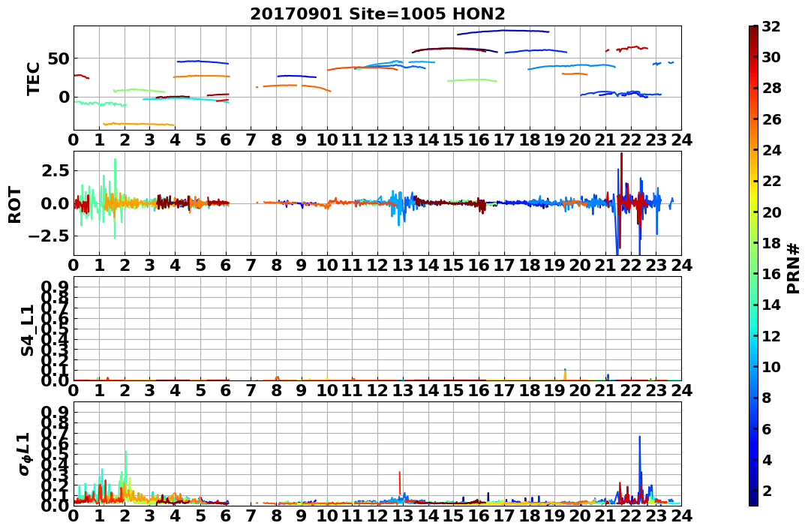Click the colorbar tick label "22"
The height and width of the screenshot is (532, 808).
click(771, 181)
